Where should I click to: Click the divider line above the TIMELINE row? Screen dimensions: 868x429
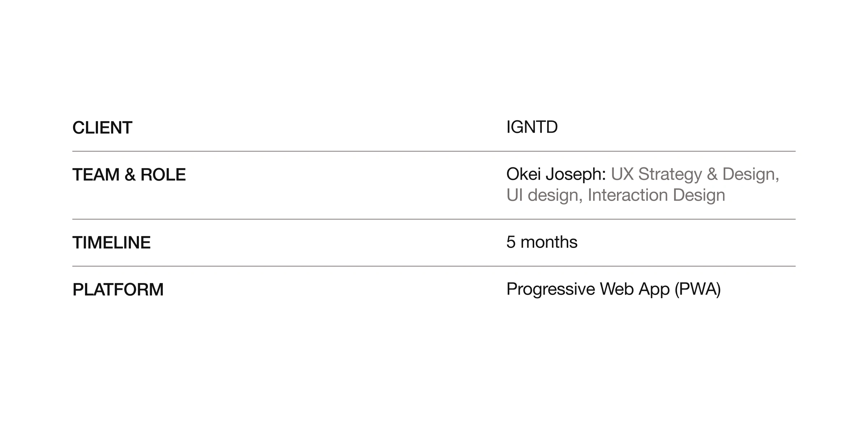tap(434, 219)
